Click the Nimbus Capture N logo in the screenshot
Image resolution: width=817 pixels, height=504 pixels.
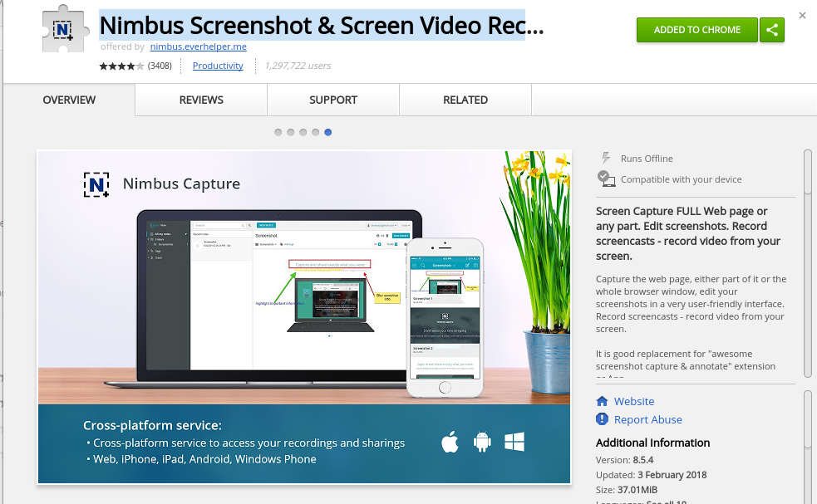(x=96, y=184)
